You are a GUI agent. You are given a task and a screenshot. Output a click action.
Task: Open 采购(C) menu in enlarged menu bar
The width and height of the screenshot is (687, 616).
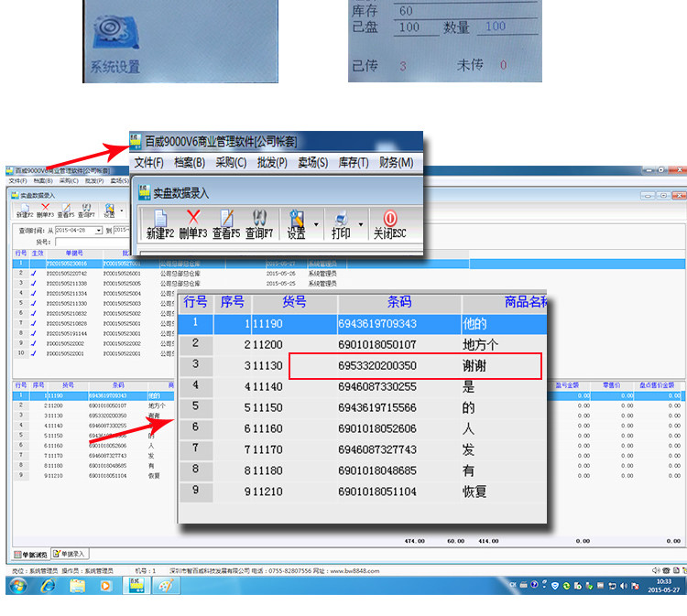pyautogui.click(x=231, y=163)
